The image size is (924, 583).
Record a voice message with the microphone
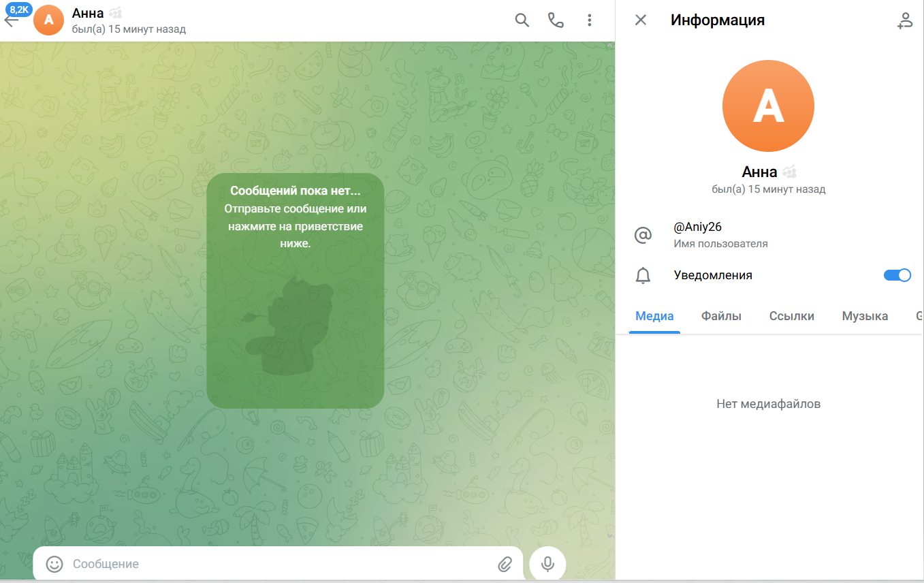point(547,564)
